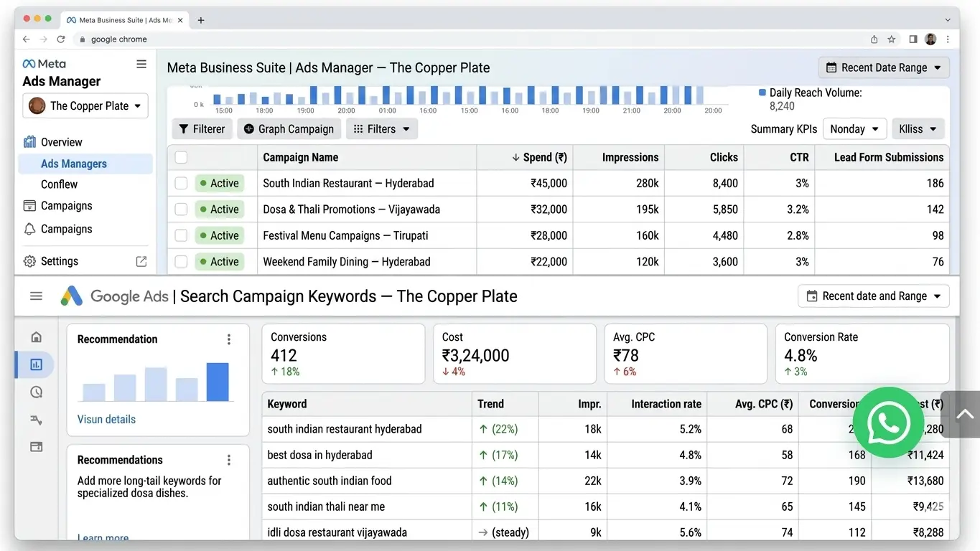
Task: Open Recommendation card three-dot menu
Action: click(229, 339)
